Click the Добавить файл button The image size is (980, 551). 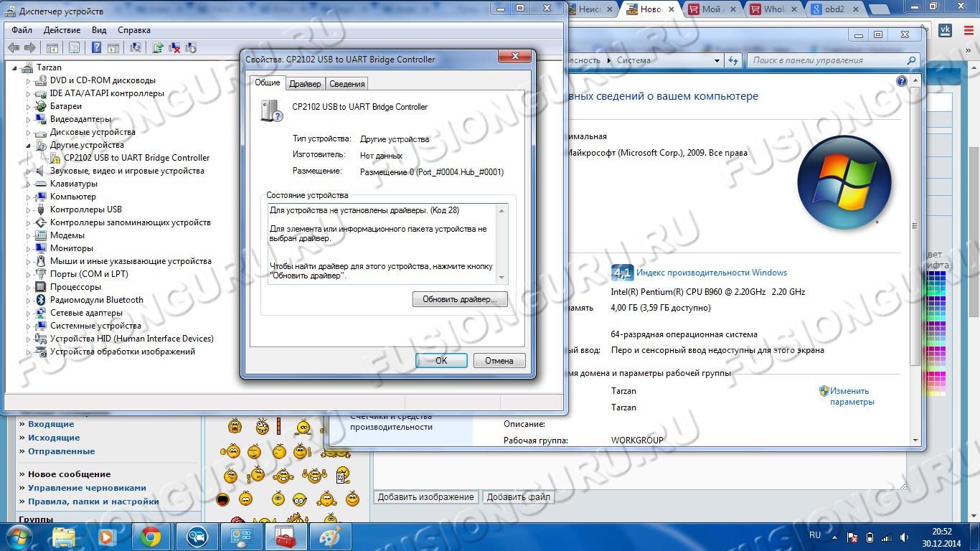coord(519,496)
